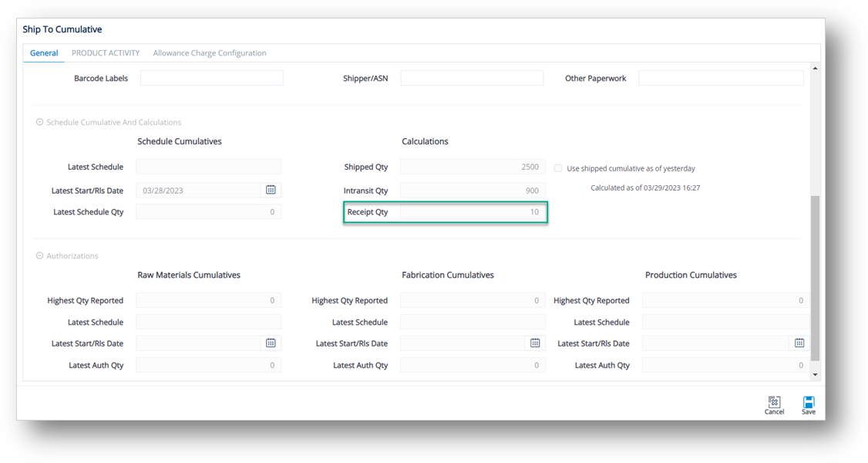Click the Save disk icon

[808, 401]
